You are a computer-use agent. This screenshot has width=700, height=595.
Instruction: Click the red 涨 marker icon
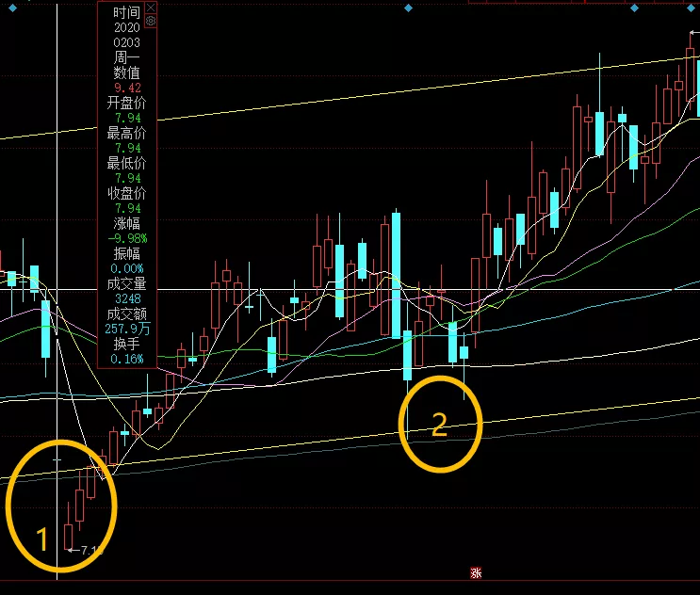click(x=476, y=571)
